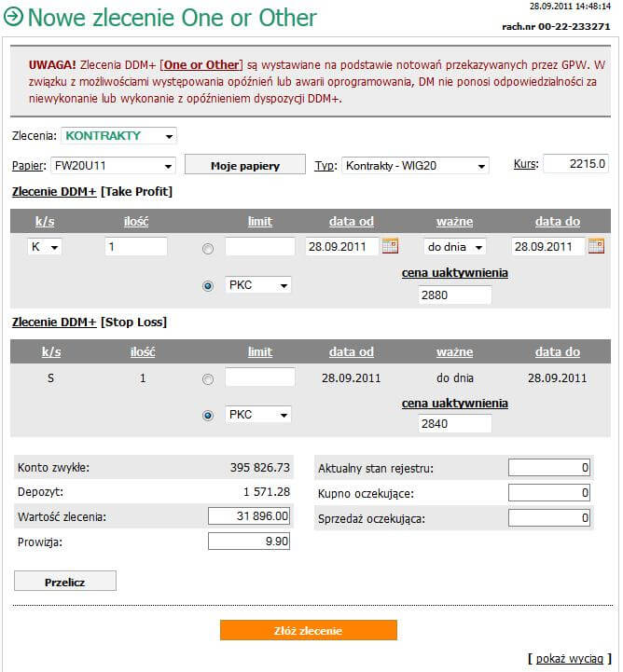Image resolution: width=623 pixels, height=672 pixels.
Task: Expand the Typ Kontrakty - WIG20 dropdown
Action: [415, 166]
